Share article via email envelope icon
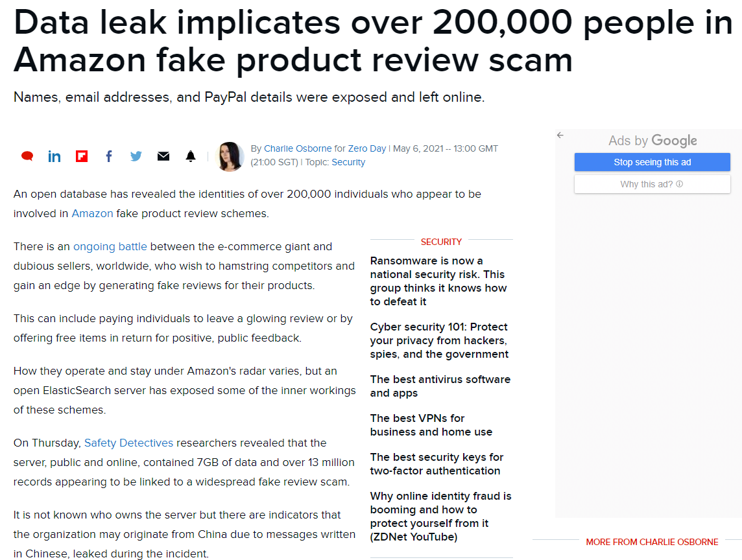Screen dimensions: 742x560 [163, 156]
